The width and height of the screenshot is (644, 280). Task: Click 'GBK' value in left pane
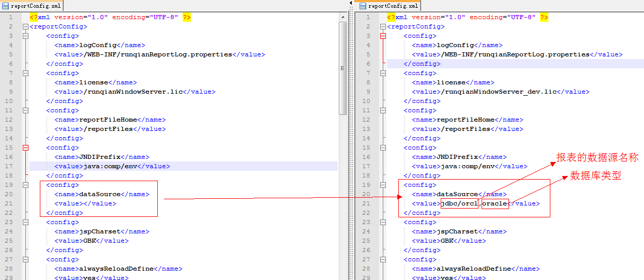(x=89, y=241)
